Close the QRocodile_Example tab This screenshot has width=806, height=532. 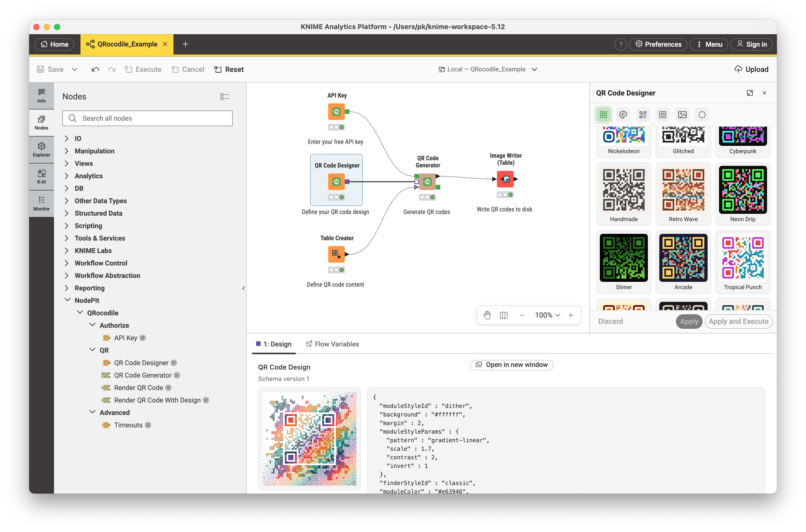click(x=165, y=44)
